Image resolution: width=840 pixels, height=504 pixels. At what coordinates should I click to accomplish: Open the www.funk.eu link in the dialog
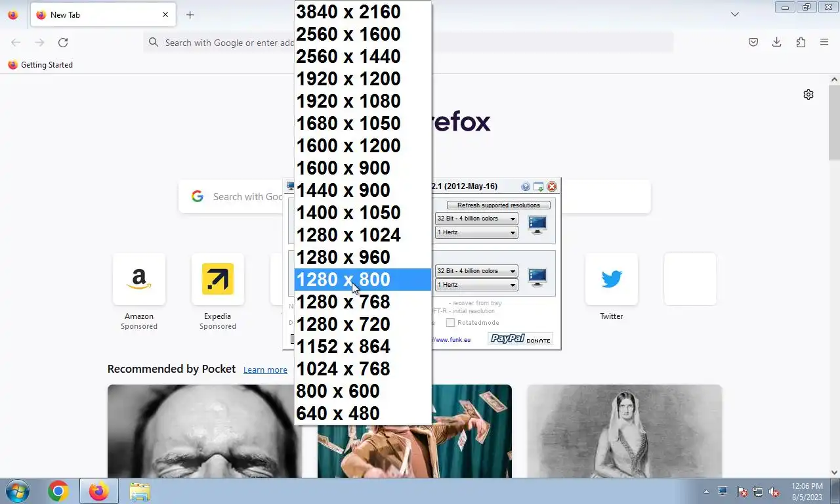tap(451, 340)
